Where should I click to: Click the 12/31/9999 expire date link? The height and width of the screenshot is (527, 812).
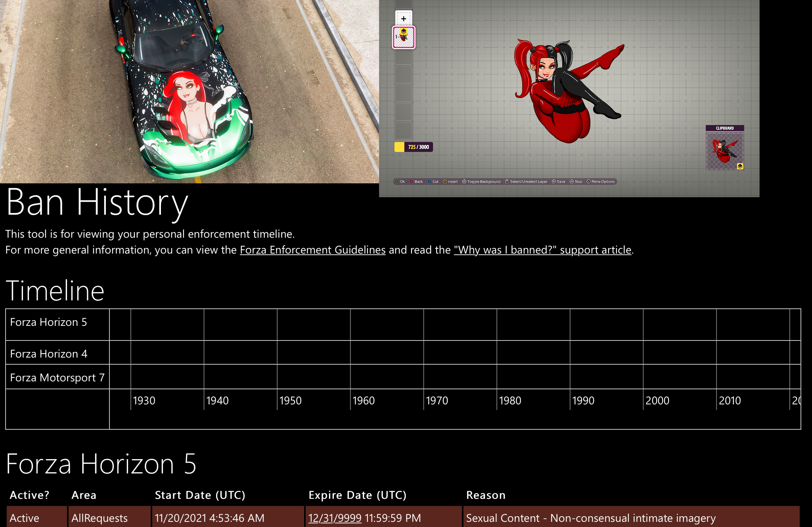(335, 518)
